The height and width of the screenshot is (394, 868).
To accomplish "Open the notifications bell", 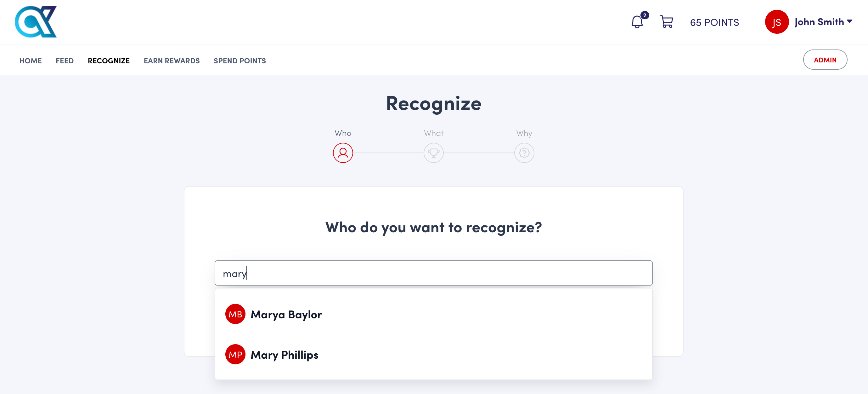I will pos(637,22).
